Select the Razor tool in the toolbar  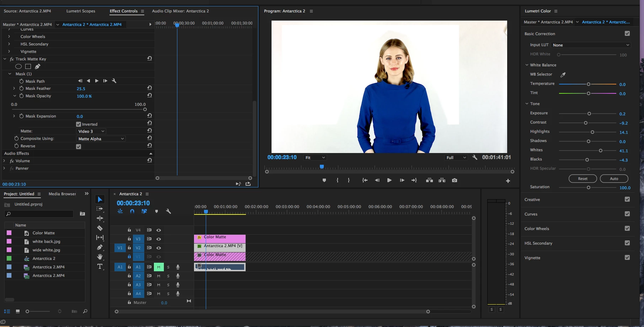100,228
